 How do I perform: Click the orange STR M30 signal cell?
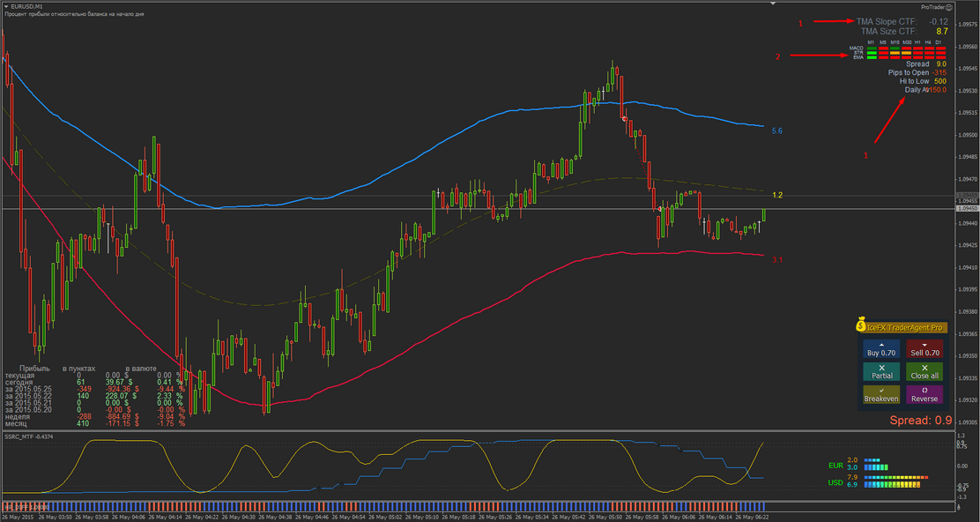click(906, 53)
